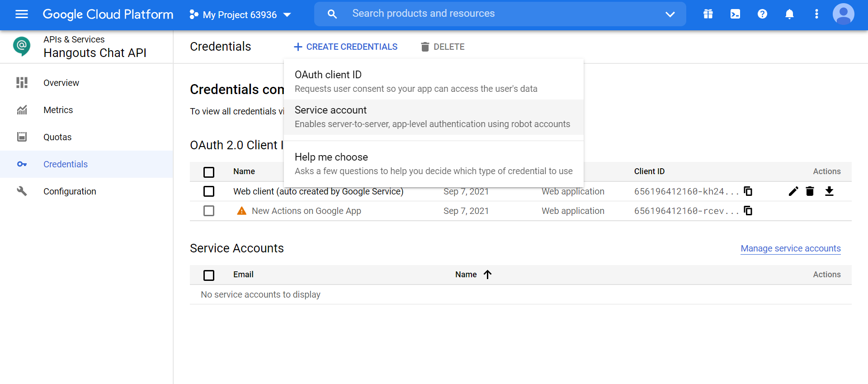The height and width of the screenshot is (384, 868).
Task: Open the three-dot settings menu
Action: tap(816, 14)
